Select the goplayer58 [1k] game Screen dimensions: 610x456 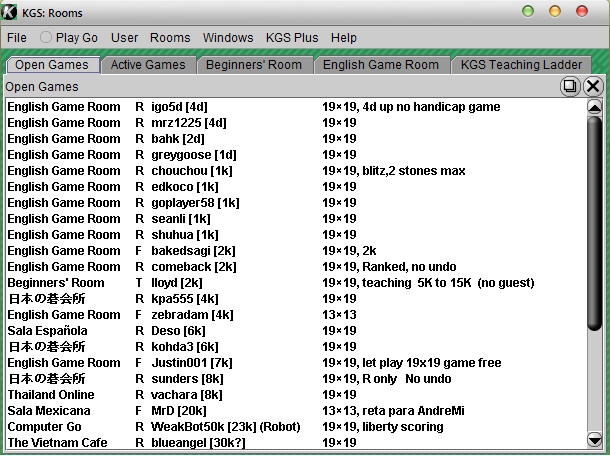tap(296, 203)
